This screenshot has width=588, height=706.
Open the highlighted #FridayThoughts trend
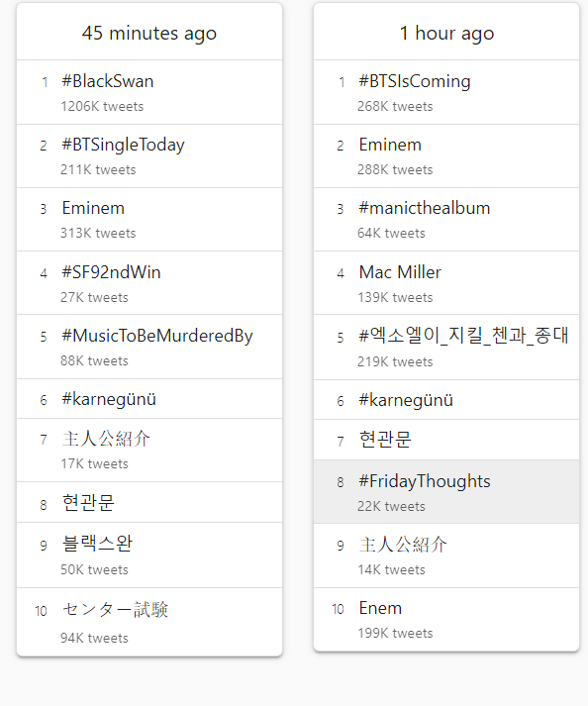446,492
